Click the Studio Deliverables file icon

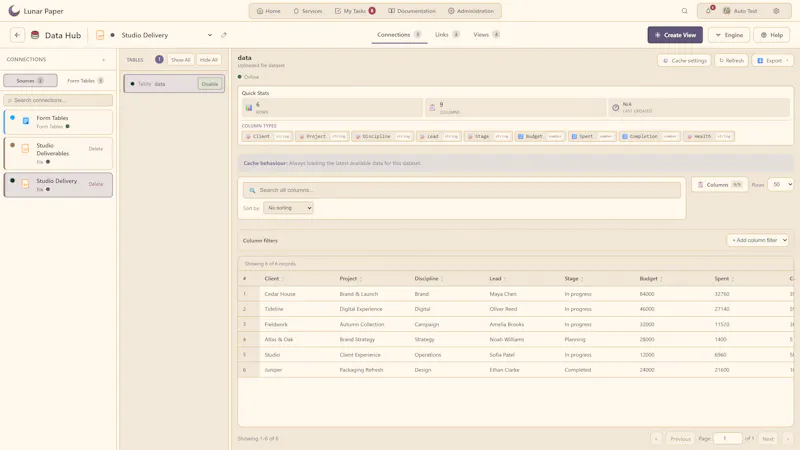coord(25,148)
